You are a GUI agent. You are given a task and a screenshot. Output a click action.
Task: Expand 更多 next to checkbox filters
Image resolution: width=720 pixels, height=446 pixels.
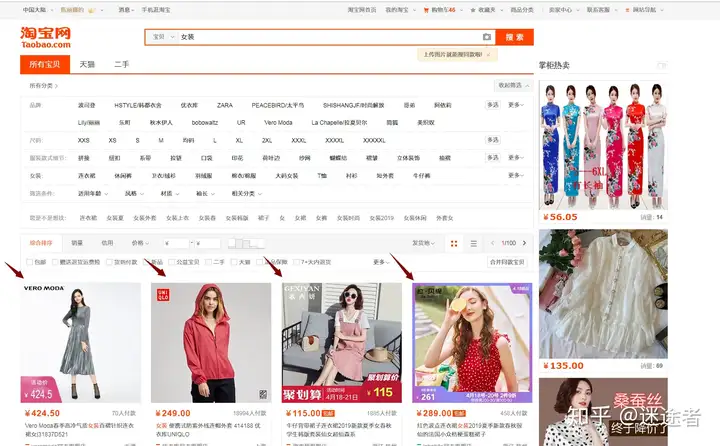(x=381, y=262)
